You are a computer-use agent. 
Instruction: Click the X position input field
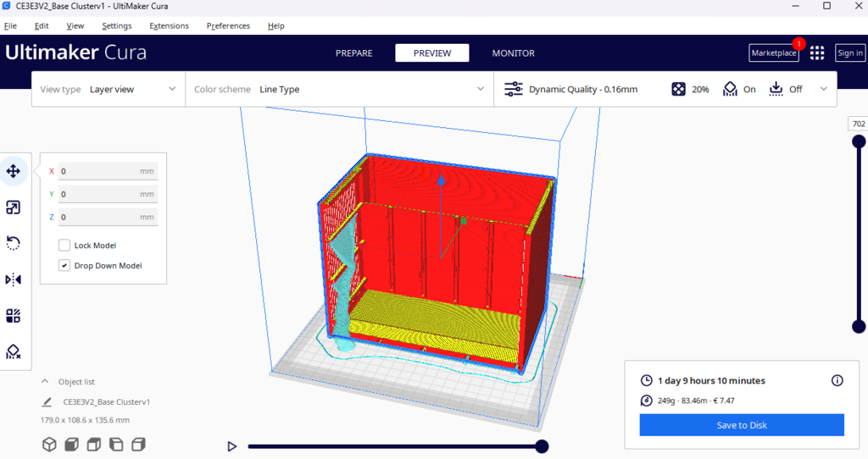(x=108, y=171)
